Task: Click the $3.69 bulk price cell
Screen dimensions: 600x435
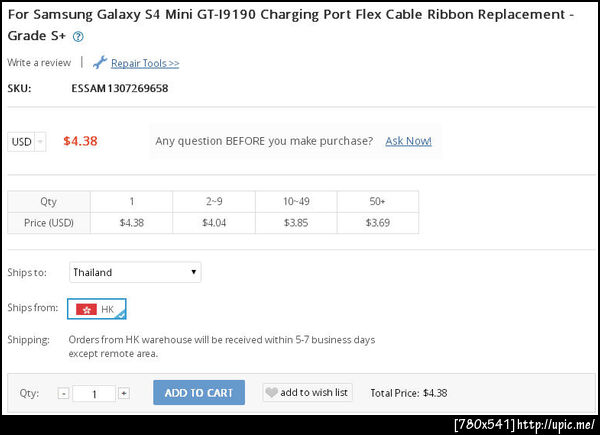Action: click(377, 223)
